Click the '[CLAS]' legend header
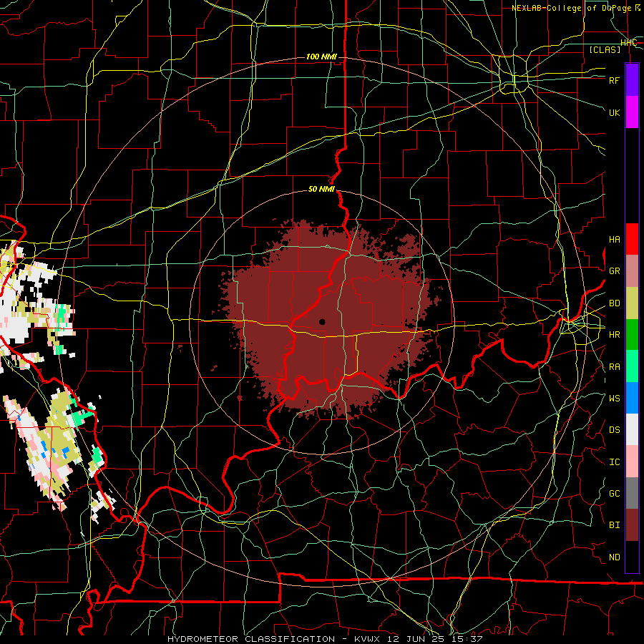644x644 pixels. [x=605, y=49]
